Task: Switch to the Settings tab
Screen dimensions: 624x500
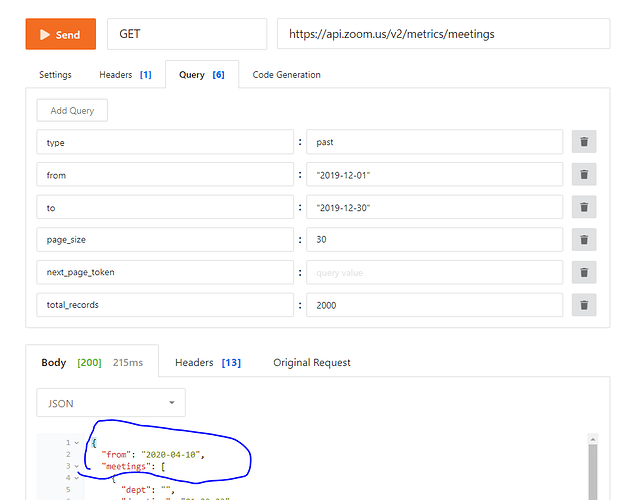Action: [55, 75]
